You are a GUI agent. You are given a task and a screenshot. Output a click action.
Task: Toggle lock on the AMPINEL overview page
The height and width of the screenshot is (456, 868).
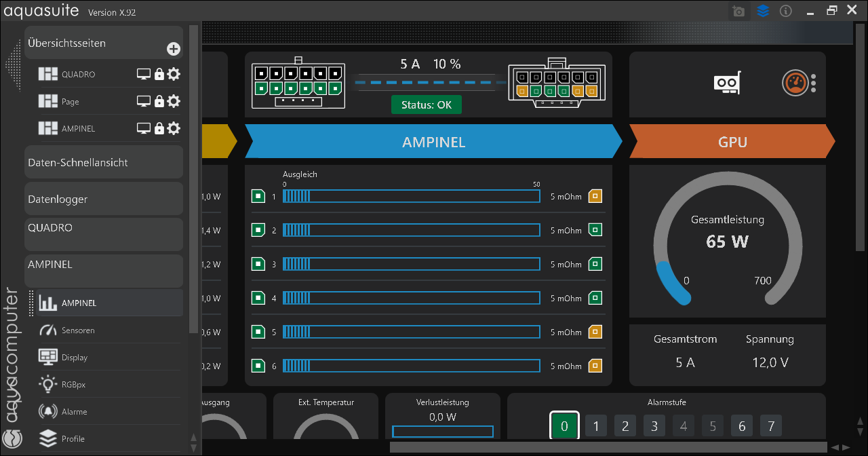point(159,128)
